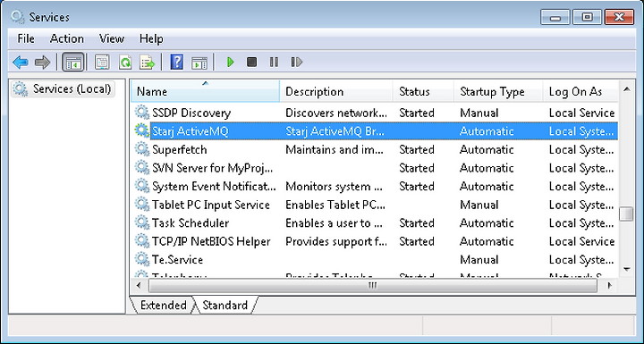Viewport: 644px width, 344px height.
Task: Sort by the Name column header
Action: tap(206, 91)
